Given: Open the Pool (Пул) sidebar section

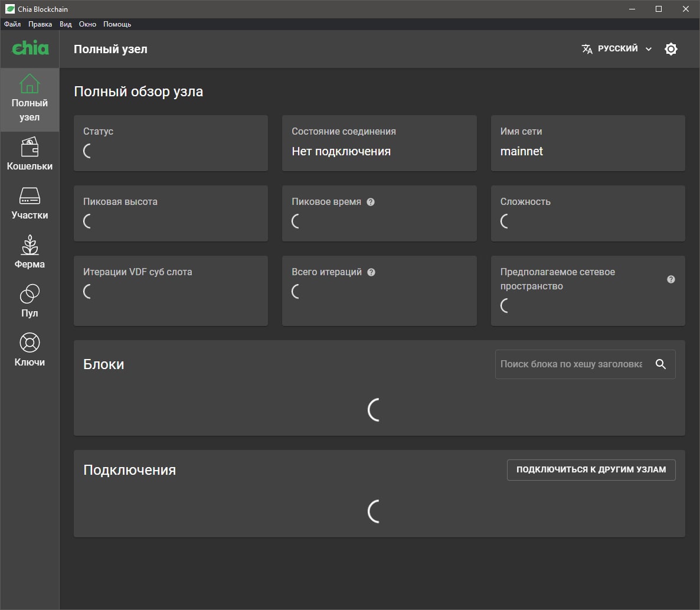Looking at the screenshot, I should pos(30,301).
